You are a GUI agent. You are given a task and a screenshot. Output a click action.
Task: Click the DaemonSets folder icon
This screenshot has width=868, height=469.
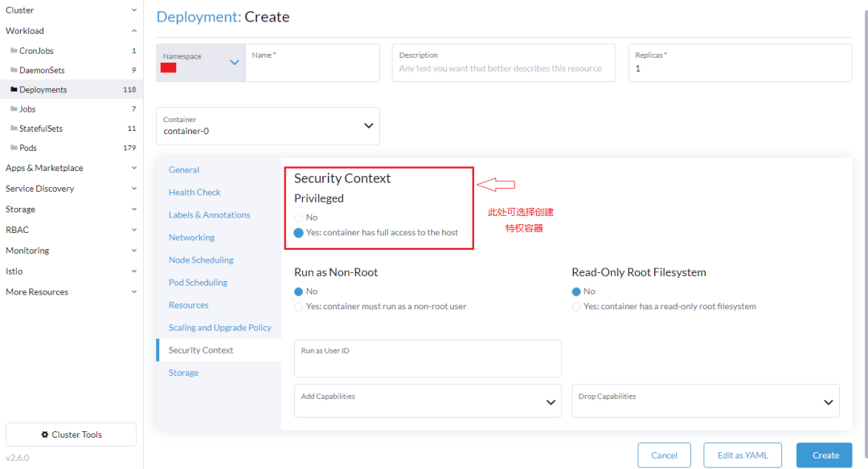(x=14, y=71)
